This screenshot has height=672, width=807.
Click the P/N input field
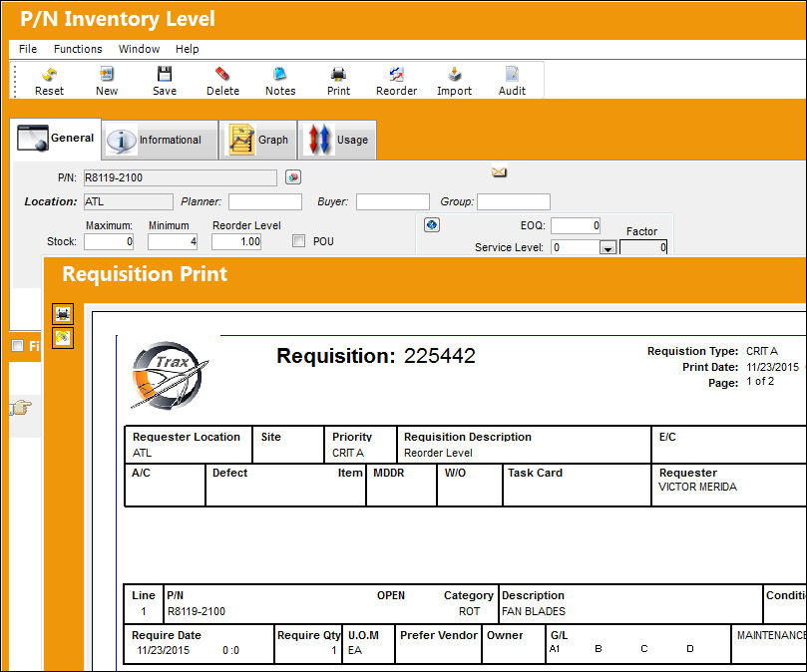[181, 177]
